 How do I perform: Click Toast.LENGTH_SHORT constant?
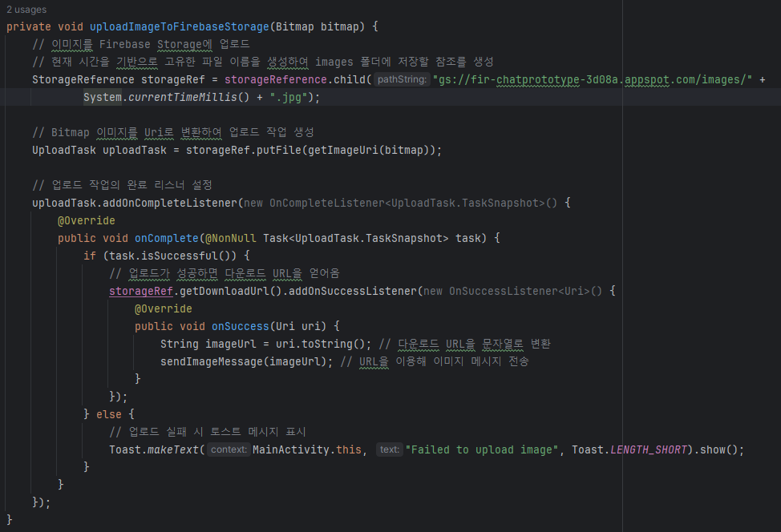click(629, 449)
